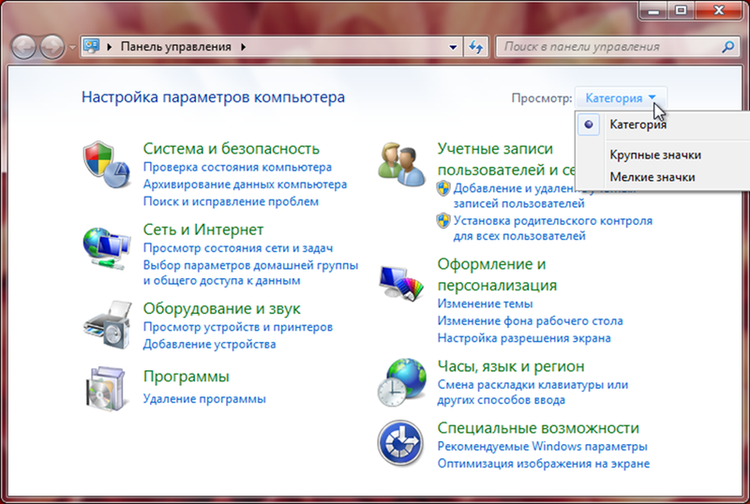The image size is (750, 504).
Task: Go forward with the Forward arrow button
Action: (52, 47)
